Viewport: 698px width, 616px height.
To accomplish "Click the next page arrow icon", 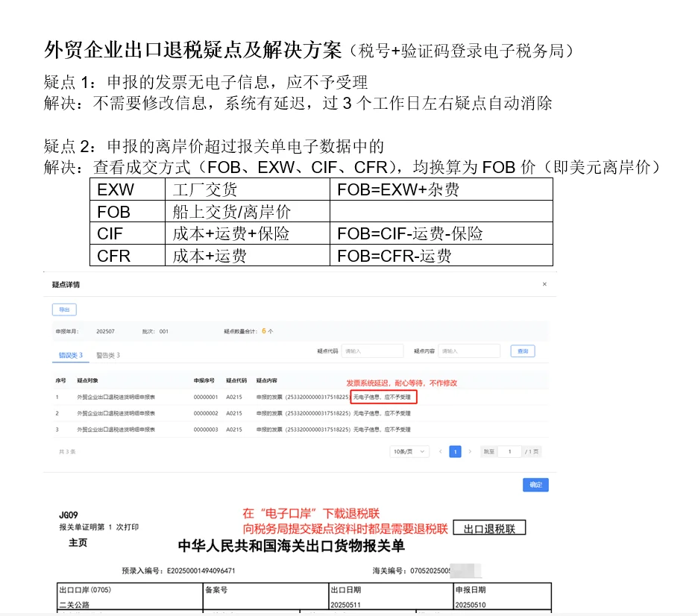I will click(471, 451).
